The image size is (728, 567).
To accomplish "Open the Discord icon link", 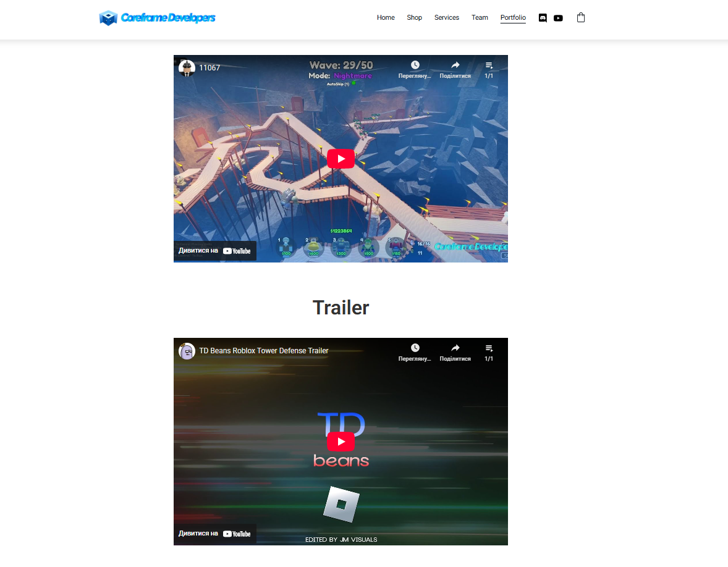I will pyautogui.click(x=542, y=18).
